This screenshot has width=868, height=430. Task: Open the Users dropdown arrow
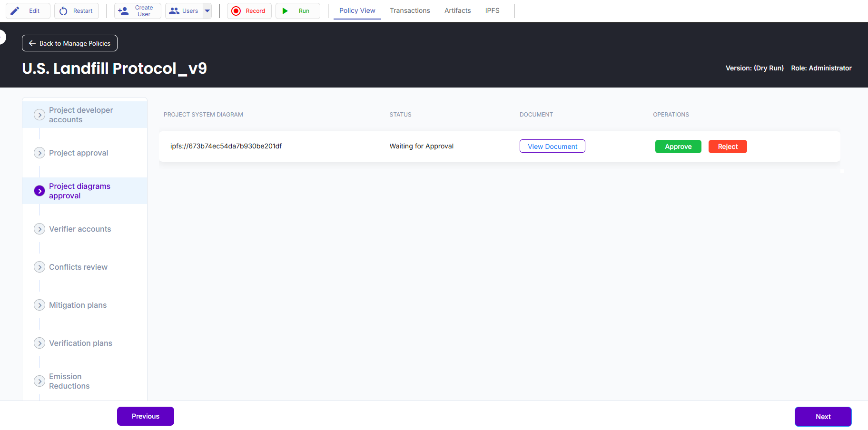click(207, 11)
